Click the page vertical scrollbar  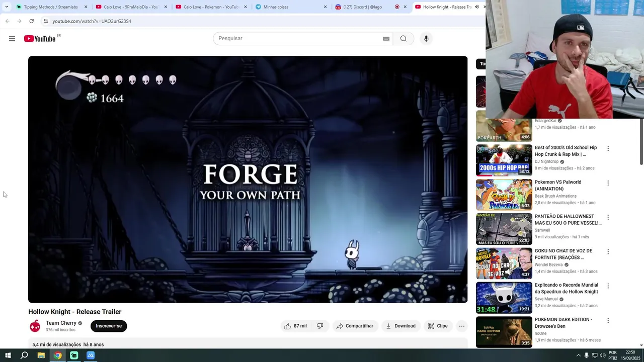(x=641, y=141)
